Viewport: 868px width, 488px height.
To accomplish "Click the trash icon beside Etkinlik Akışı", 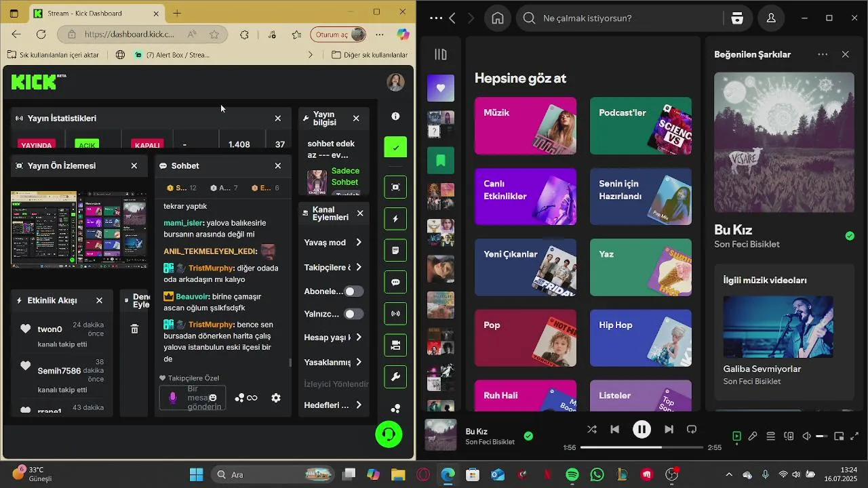I will pyautogui.click(x=134, y=329).
